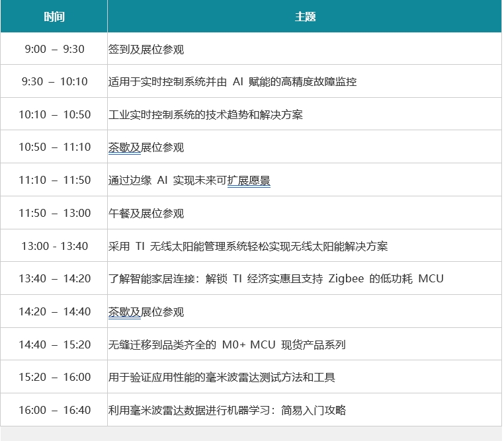Select the 9:00 – 9:30 time cell
This screenshot has height=441, width=504.
point(54,49)
